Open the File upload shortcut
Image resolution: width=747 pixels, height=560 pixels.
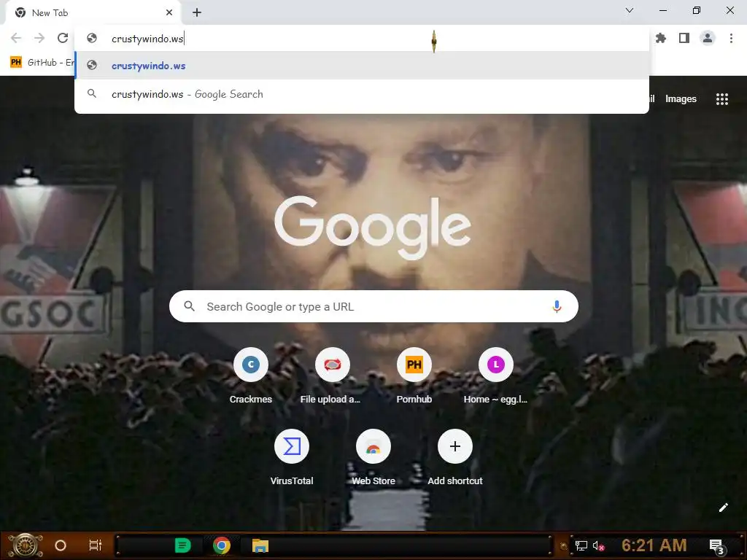pyautogui.click(x=332, y=376)
